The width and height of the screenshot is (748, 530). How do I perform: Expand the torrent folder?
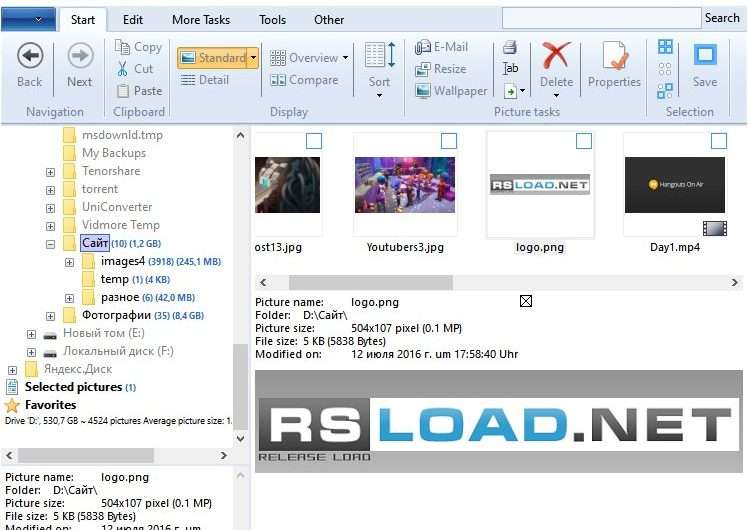point(50,190)
